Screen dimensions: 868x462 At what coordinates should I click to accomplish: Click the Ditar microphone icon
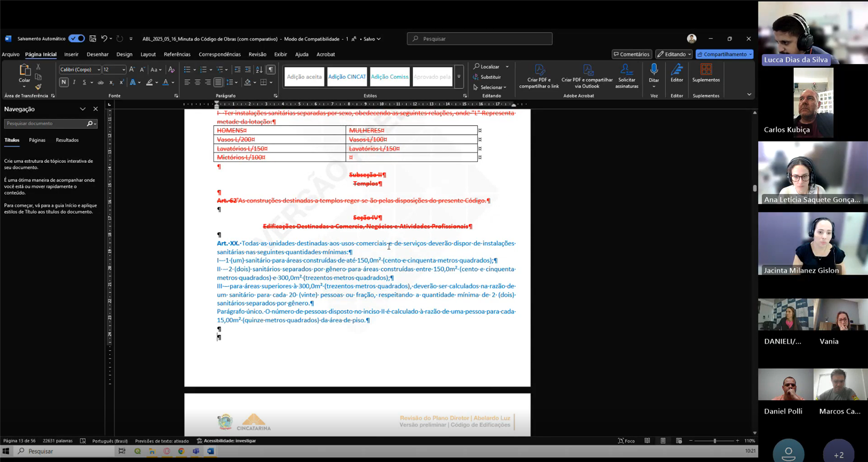pyautogui.click(x=654, y=69)
